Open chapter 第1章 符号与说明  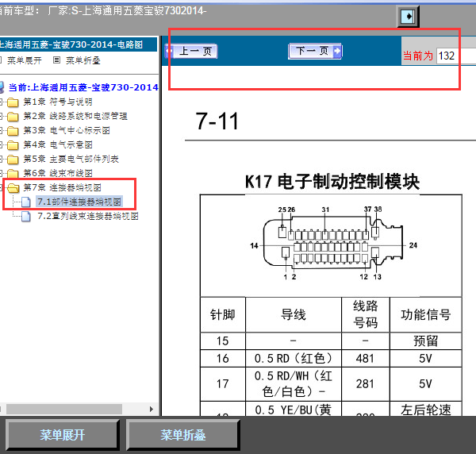pyautogui.click(x=58, y=102)
